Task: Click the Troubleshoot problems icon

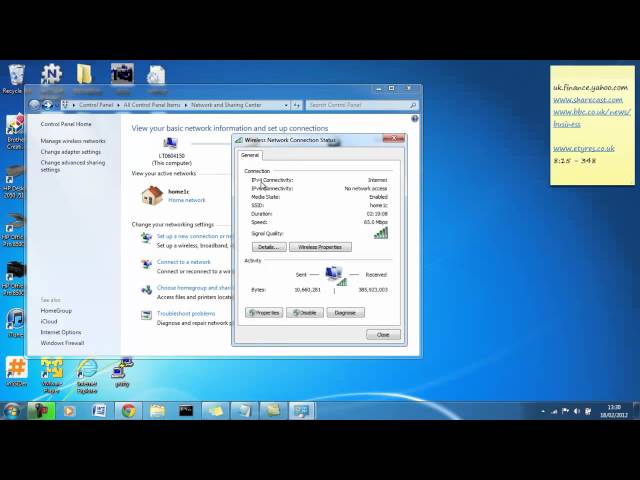Action: pos(146,315)
